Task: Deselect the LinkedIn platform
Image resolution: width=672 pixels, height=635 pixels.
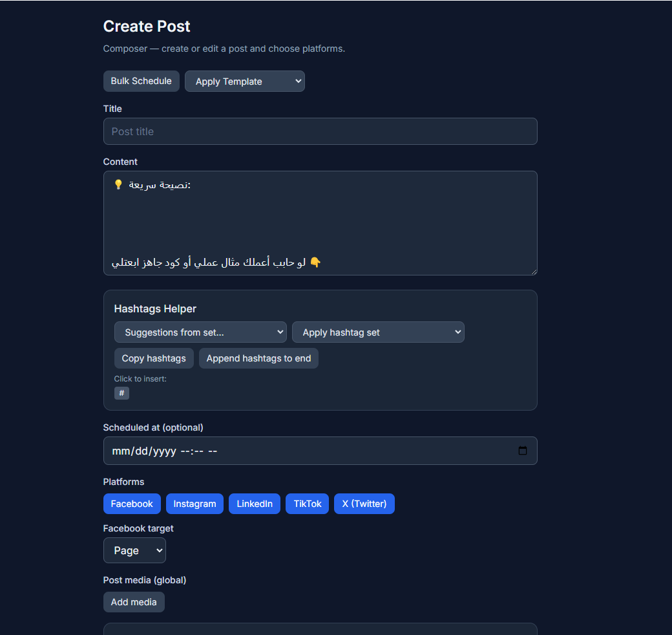Action: tap(254, 504)
